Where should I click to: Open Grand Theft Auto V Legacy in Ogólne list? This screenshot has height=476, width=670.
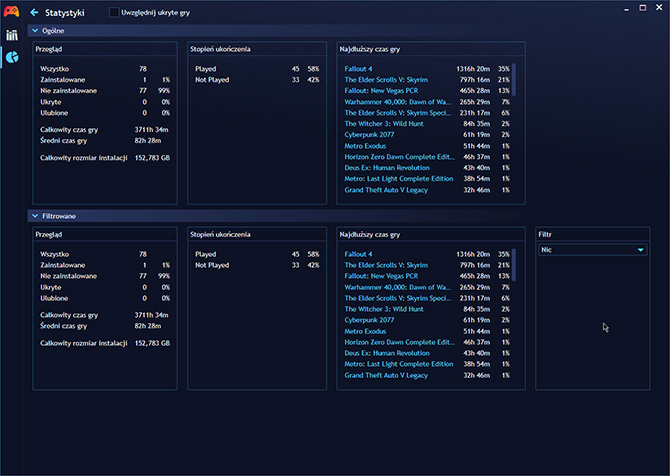pyautogui.click(x=386, y=190)
